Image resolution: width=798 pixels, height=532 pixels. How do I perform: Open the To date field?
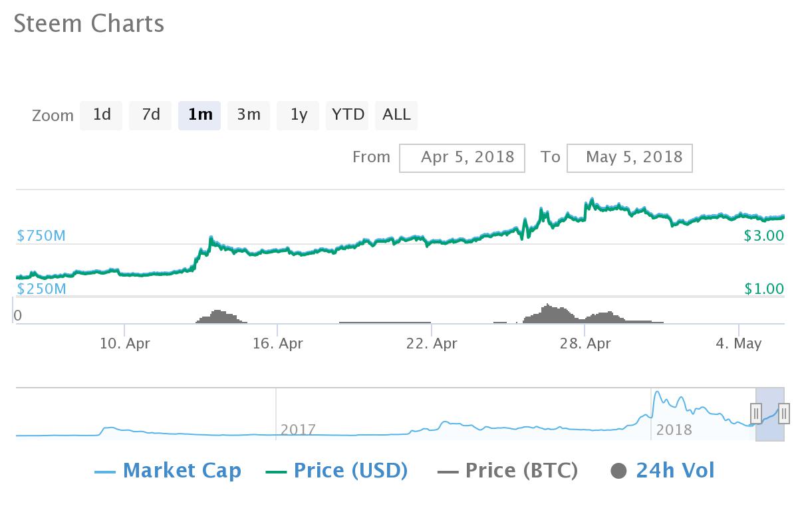629,158
